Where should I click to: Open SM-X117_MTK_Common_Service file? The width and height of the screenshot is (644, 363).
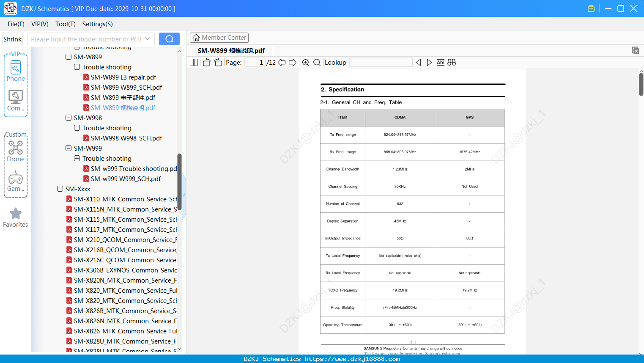coord(126,229)
